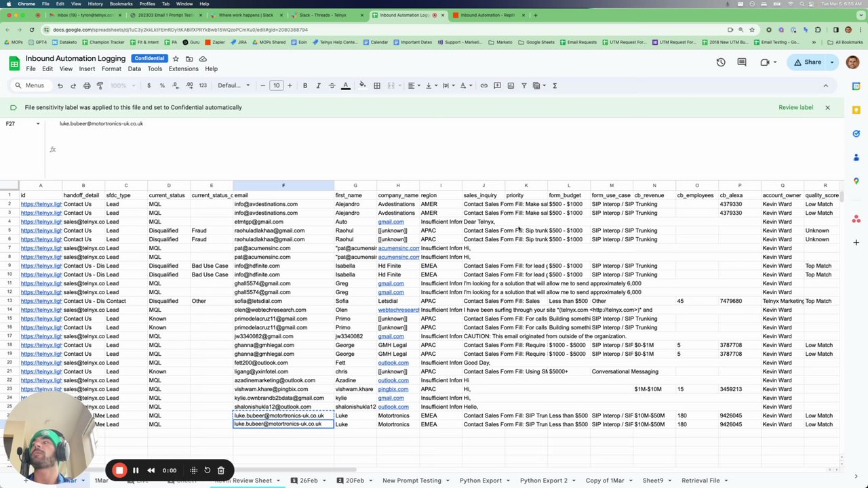This screenshot has height=488, width=868.
Task: Open Google Tasks side panel icon
Action: coord(856,134)
